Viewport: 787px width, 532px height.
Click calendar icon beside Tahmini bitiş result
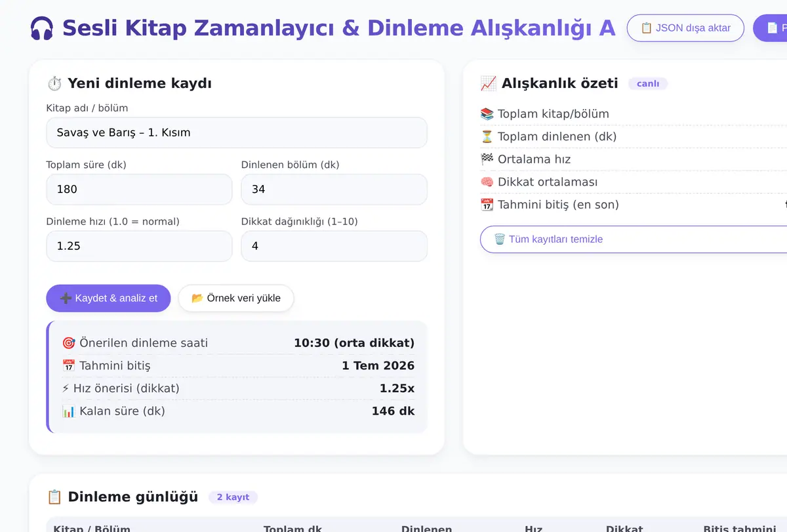(x=68, y=365)
